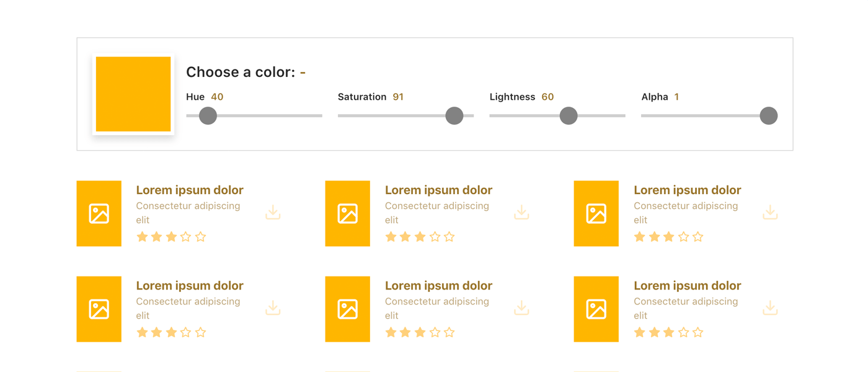The width and height of the screenshot is (868, 372).
Task: Click the Saturation slider handle
Action: click(x=454, y=115)
